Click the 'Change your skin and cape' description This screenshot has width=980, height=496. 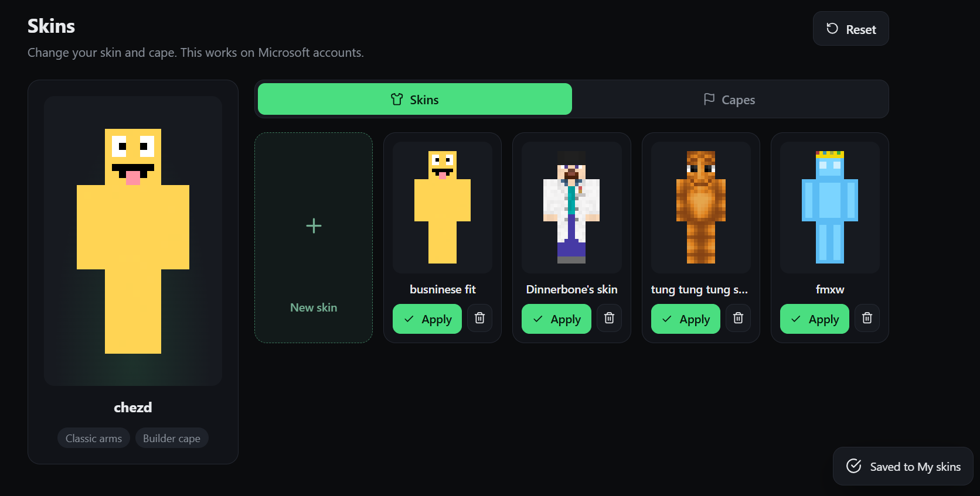pyautogui.click(x=196, y=53)
